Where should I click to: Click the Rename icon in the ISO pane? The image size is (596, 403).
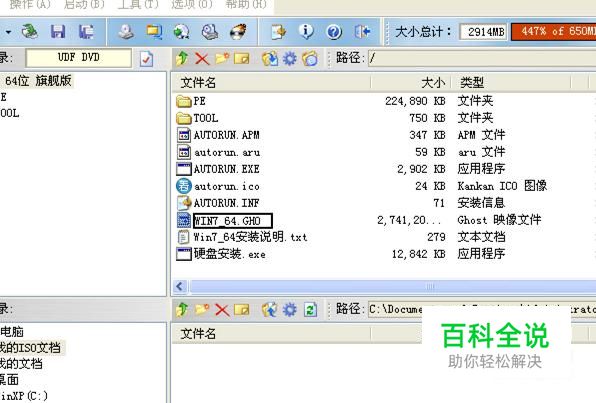coord(242,59)
